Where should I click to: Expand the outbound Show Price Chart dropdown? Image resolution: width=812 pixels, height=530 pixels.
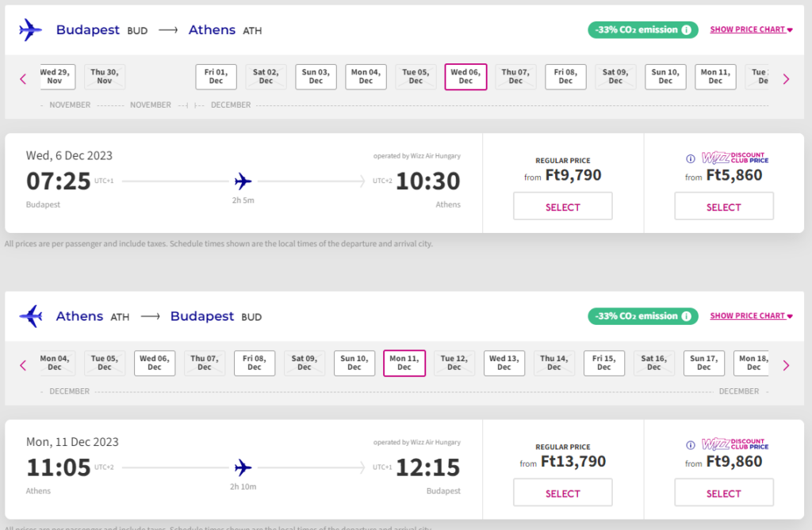[x=751, y=29]
